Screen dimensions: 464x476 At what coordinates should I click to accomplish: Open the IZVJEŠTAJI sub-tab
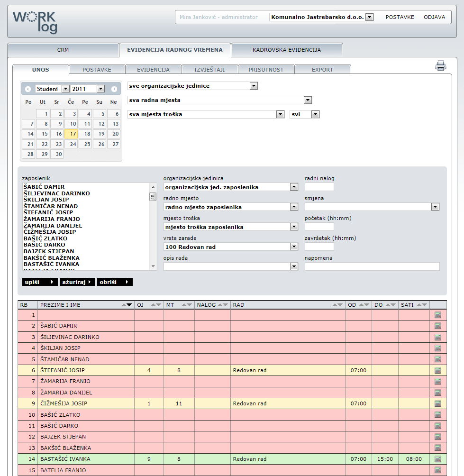209,70
